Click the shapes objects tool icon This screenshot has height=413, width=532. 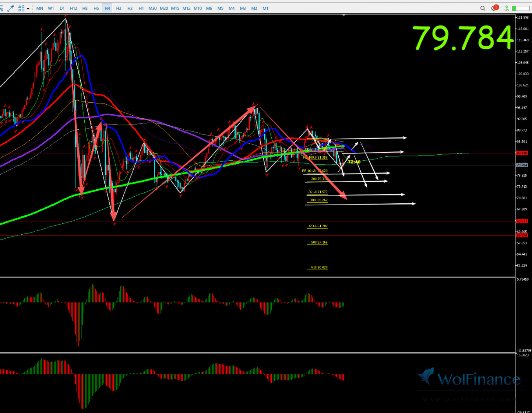coord(21,8)
